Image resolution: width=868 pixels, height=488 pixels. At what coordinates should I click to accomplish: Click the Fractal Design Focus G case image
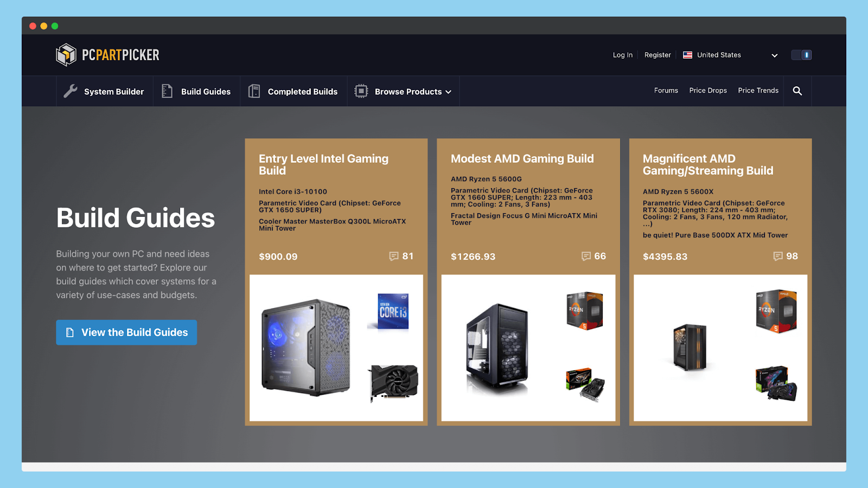[497, 347]
